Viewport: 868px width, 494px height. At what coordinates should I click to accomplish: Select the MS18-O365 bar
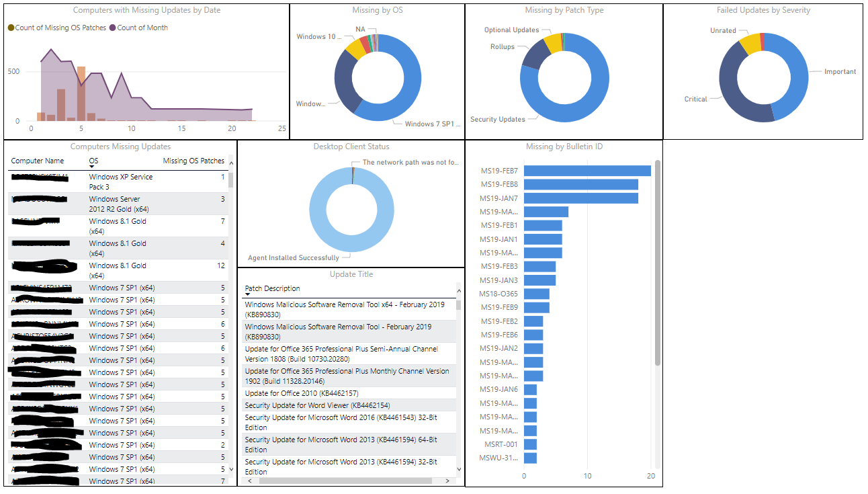(537, 294)
